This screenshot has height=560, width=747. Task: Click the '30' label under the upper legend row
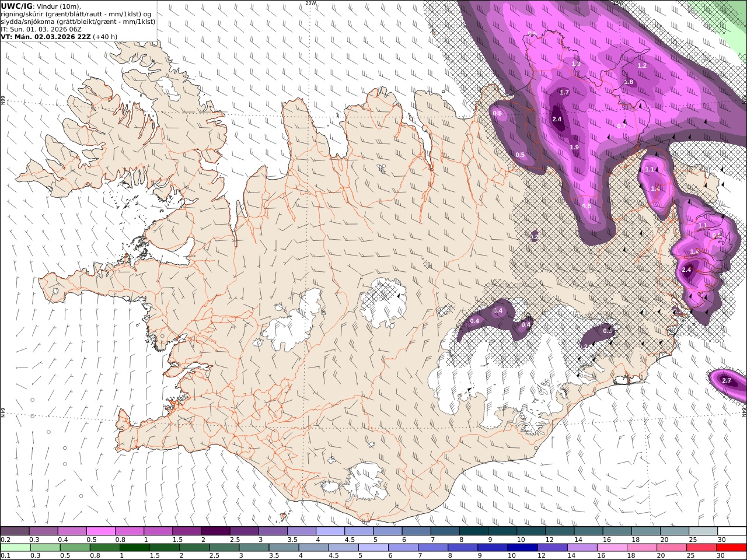[x=721, y=540]
